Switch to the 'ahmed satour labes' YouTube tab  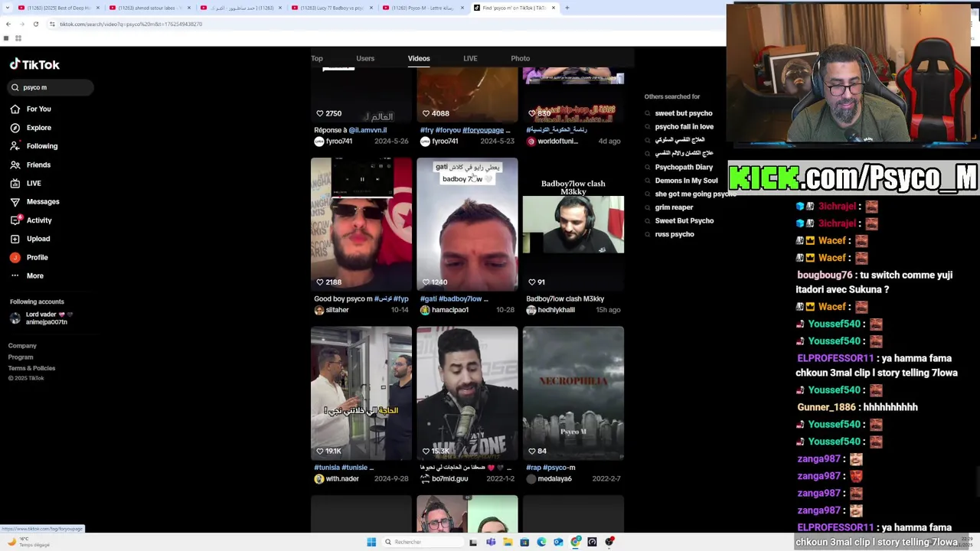pyautogui.click(x=149, y=8)
